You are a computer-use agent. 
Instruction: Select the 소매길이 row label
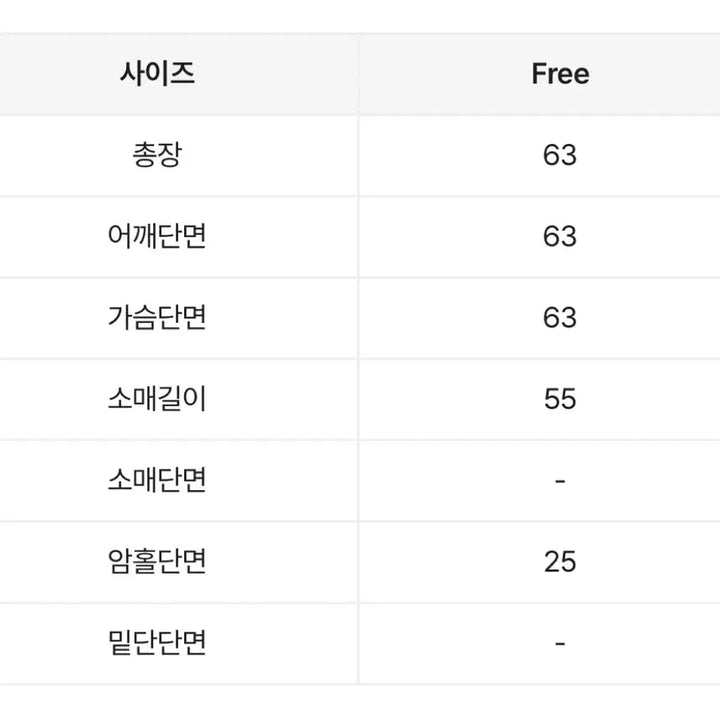pyautogui.click(x=157, y=399)
